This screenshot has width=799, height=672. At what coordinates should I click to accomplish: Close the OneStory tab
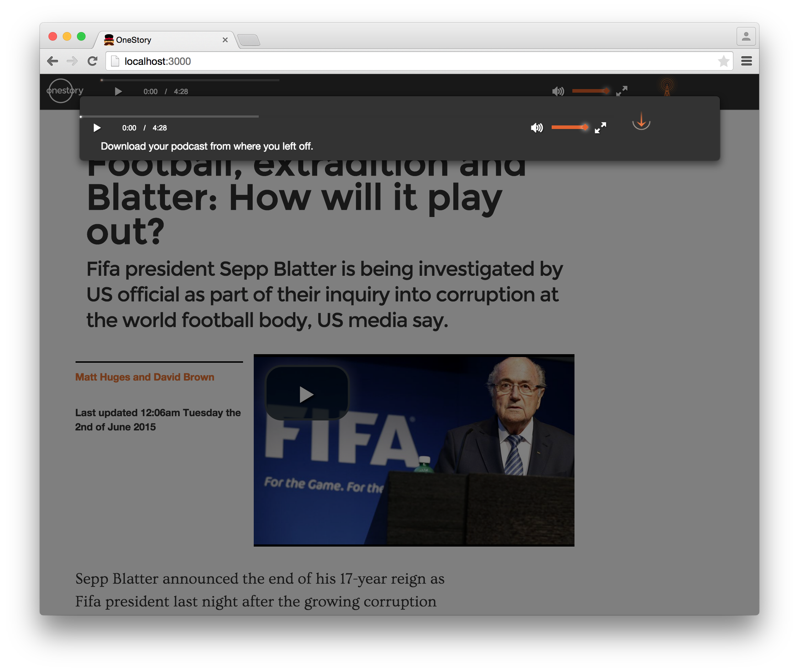coord(225,40)
